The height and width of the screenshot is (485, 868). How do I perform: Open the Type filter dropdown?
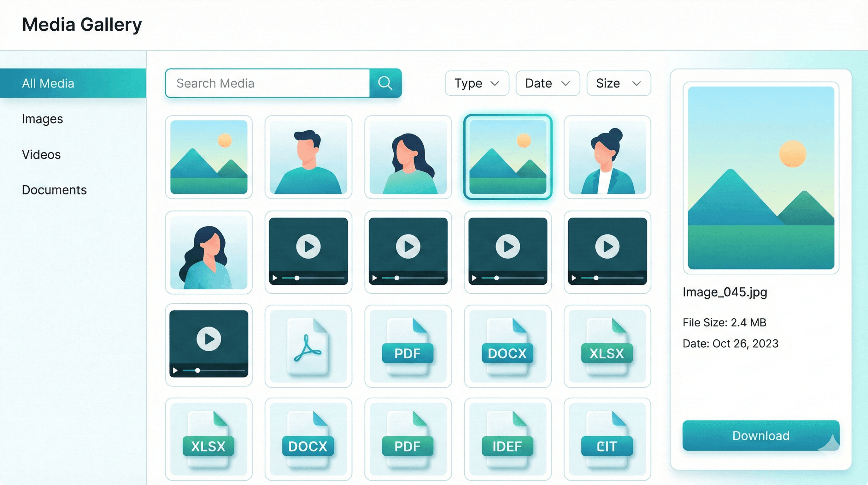point(477,83)
